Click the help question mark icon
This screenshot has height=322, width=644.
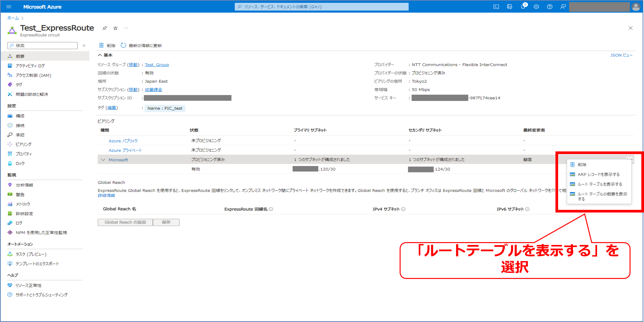[x=549, y=7]
